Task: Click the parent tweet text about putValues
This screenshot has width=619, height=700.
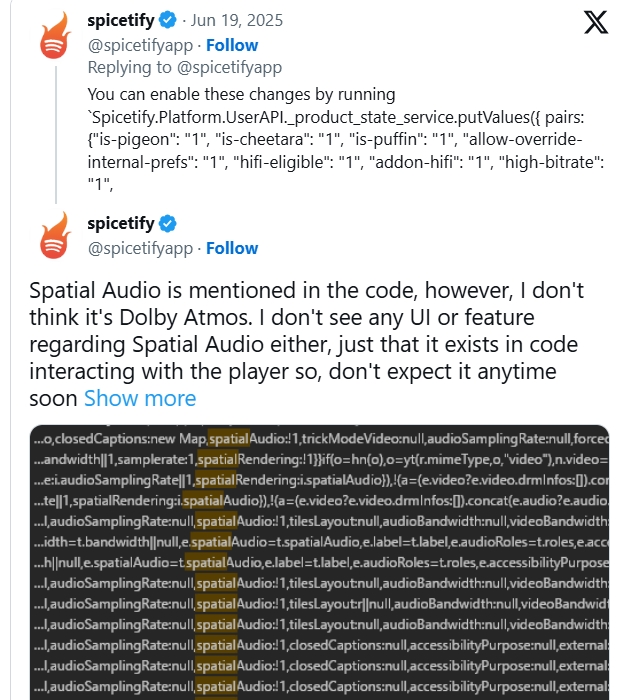Action: [346, 139]
